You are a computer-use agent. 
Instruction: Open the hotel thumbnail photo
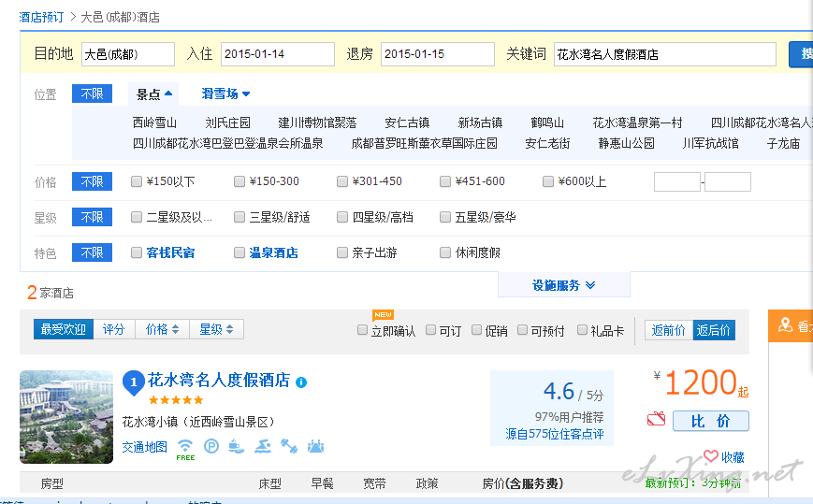pos(66,417)
